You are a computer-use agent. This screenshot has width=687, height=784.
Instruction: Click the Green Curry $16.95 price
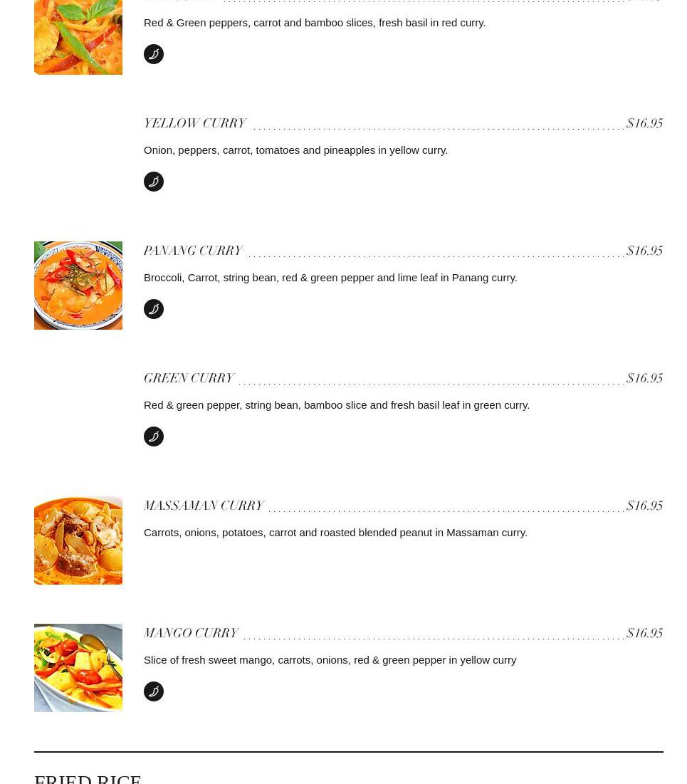[644, 379]
